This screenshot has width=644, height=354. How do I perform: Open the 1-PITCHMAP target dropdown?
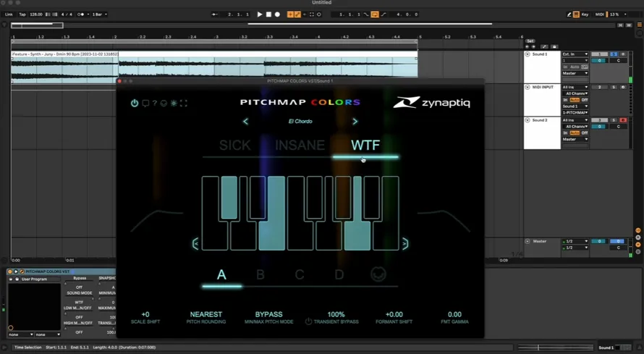pyautogui.click(x=575, y=112)
